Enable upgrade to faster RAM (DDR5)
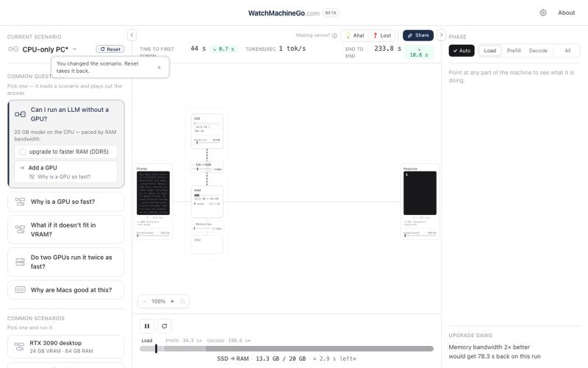This screenshot has width=588, height=368. tap(66, 152)
